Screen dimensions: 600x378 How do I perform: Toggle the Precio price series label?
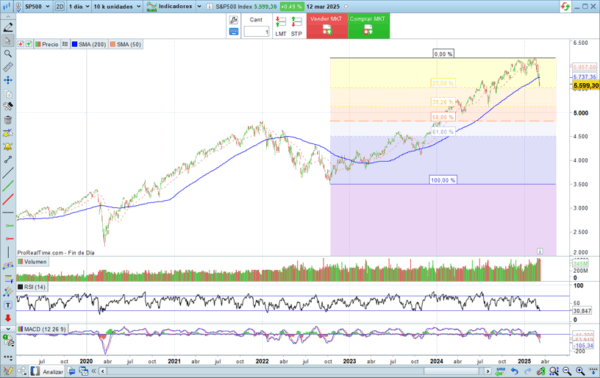click(47, 44)
